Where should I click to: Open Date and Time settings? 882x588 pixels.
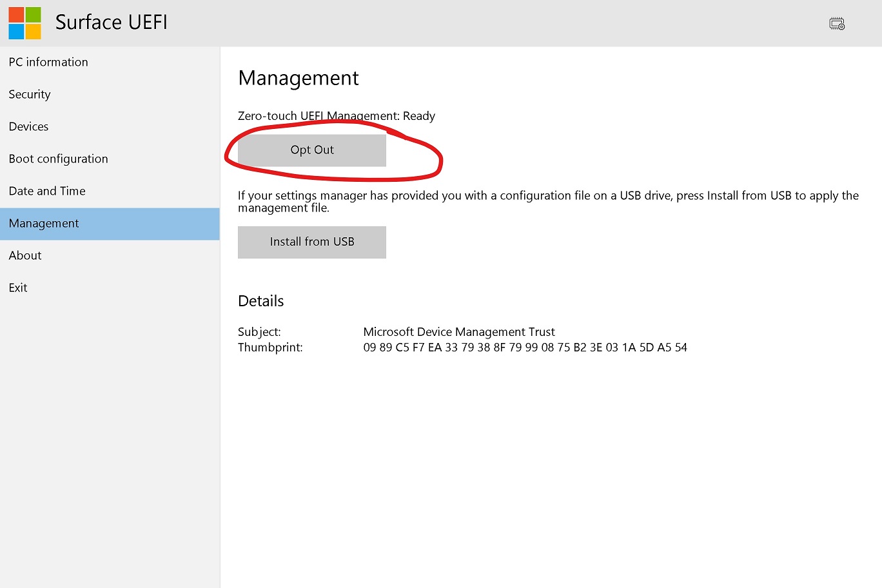coord(110,191)
